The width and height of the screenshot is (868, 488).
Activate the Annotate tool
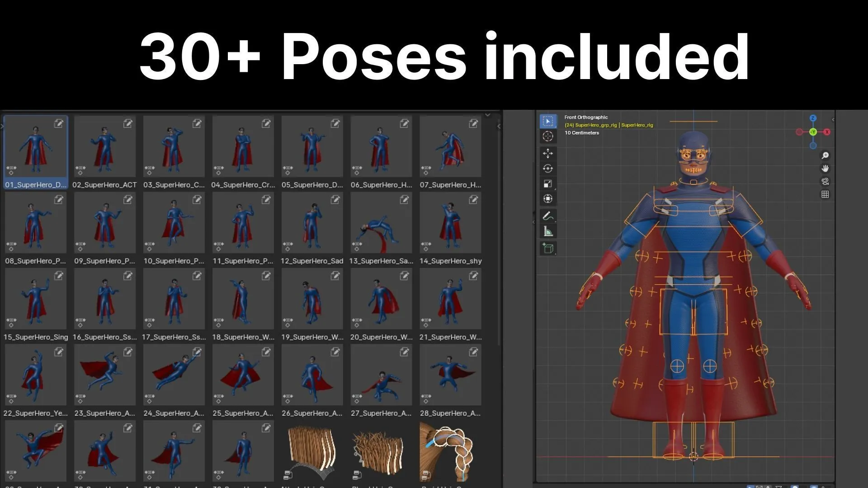click(x=548, y=216)
